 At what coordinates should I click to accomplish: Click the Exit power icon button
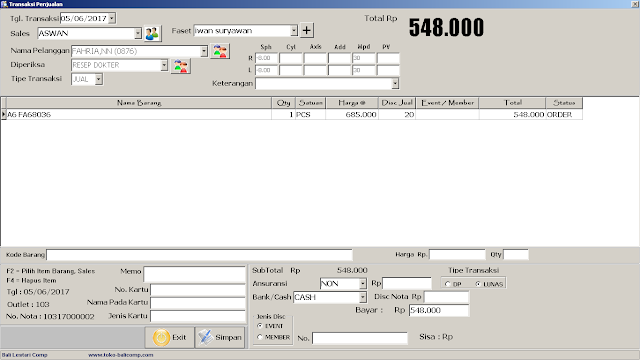point(169,338)
